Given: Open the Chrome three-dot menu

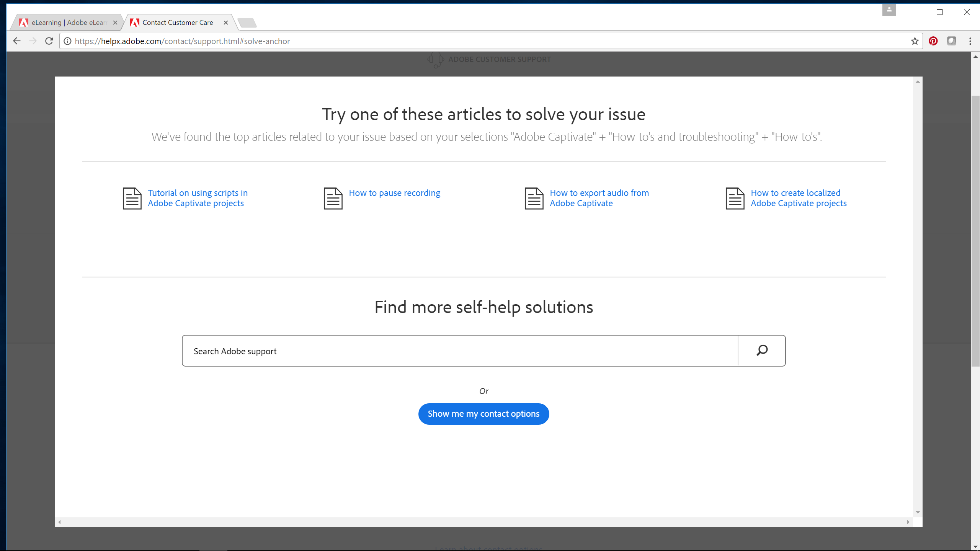Looking at the screenshot, I should pos(970,41).
